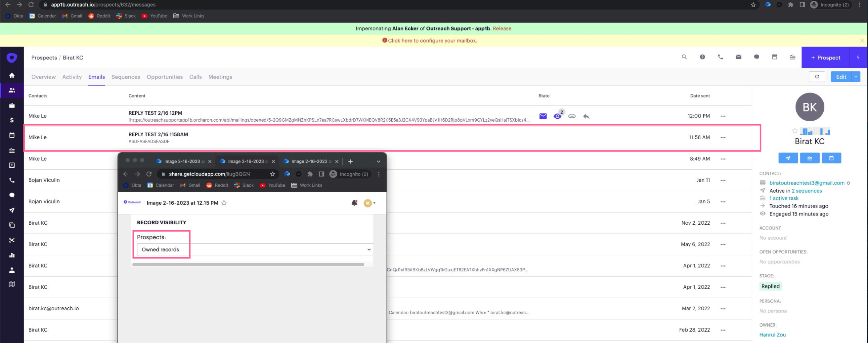This screenshot has height=343, width=868.
Task: Open the Accounts briefcase icon in sidebar
Action: [12, 105]
